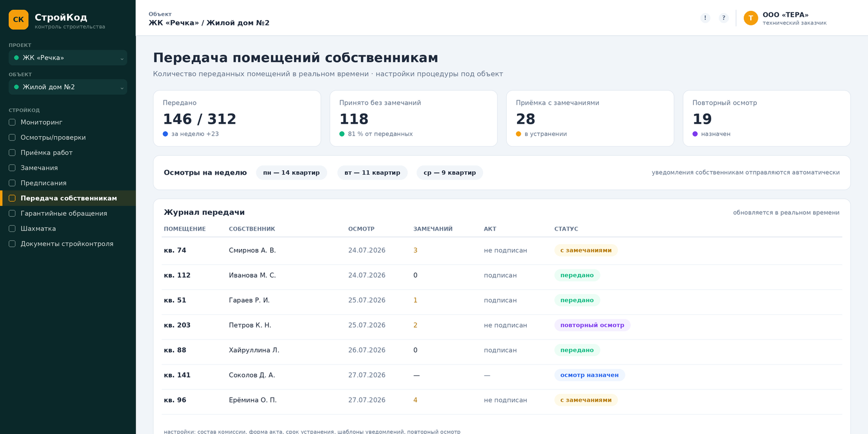Click the СОБСТВЕННИК column header
This screenshot has height=434, width=868.
(252, 229)
